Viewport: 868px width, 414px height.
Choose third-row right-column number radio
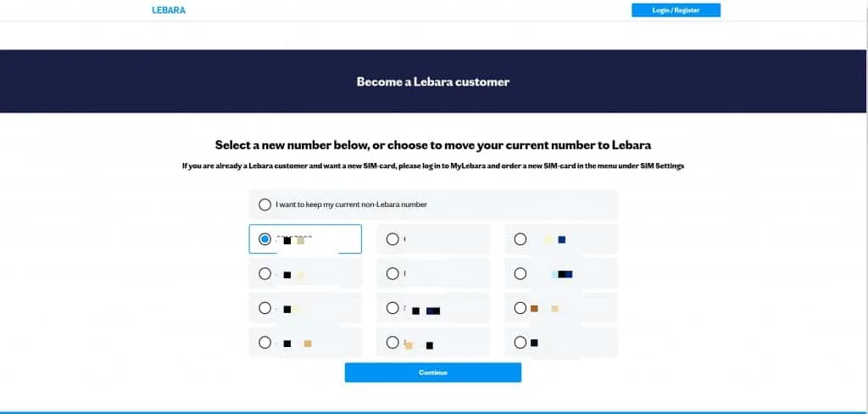pos(520,308)
